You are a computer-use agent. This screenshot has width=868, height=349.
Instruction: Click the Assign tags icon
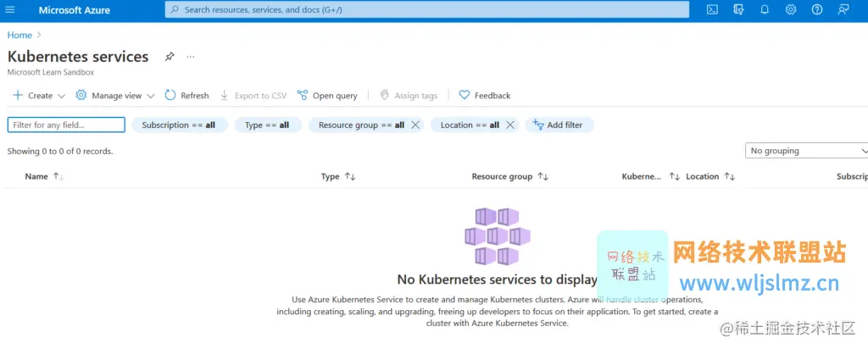pyautogui.click(x=384, y=95)
